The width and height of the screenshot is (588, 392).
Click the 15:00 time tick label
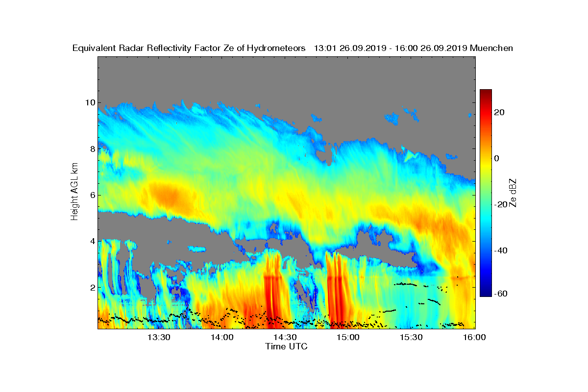[x=348, y=337]
